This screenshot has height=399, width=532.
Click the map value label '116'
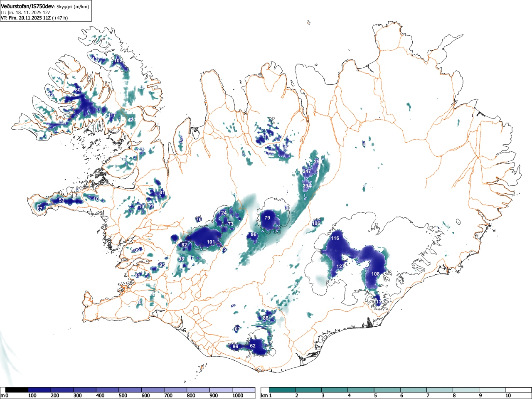(x=335, y=238)
